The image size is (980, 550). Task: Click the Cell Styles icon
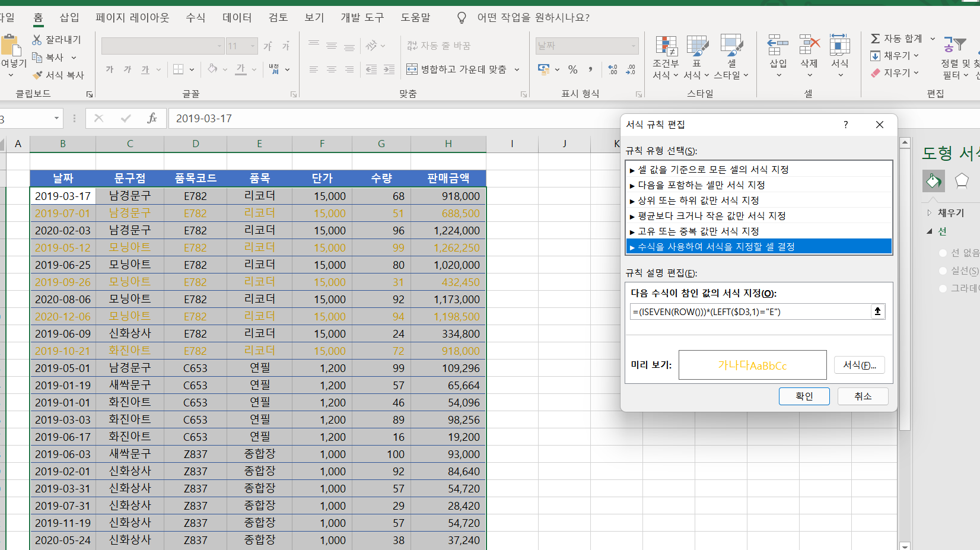731,47
